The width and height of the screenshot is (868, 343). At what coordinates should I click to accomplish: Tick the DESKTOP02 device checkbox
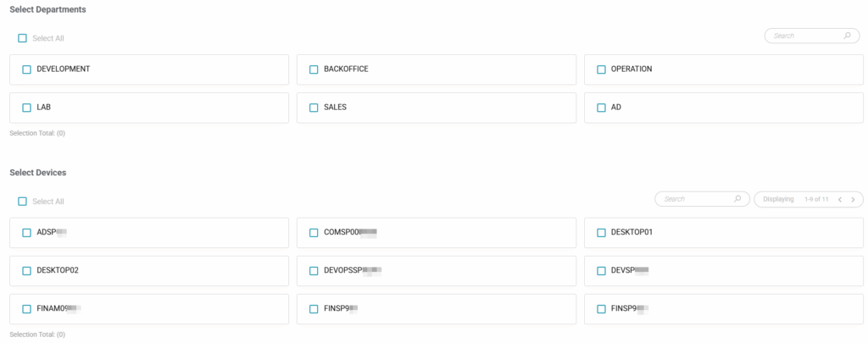pos(26,271)
